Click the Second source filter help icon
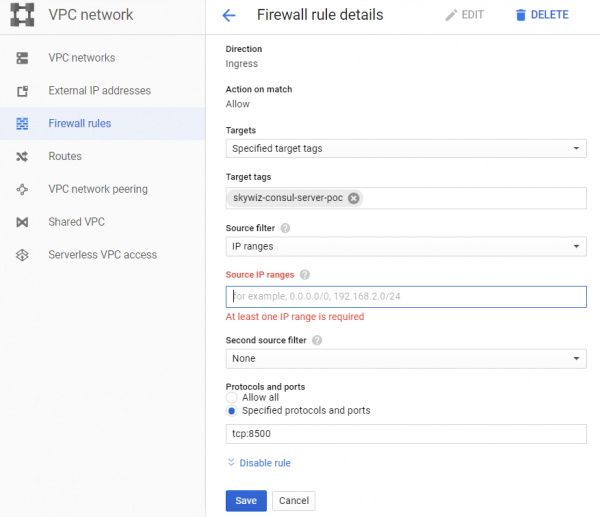This screenshot has width=600, height=517. 317,340
